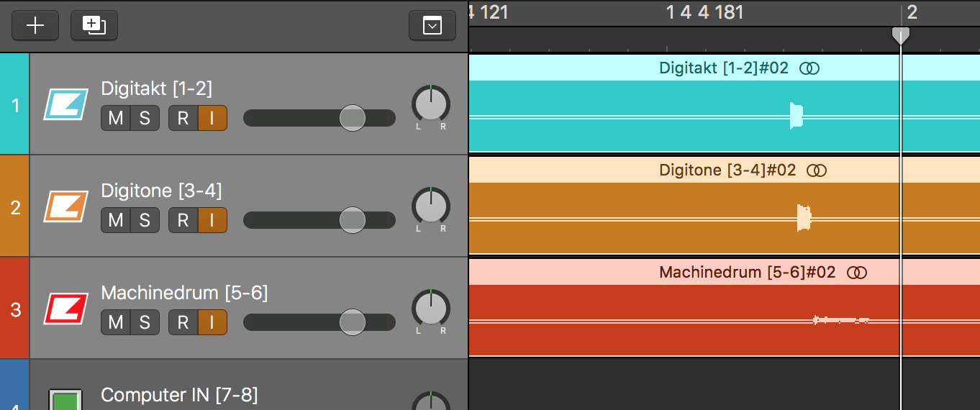Open the track header options dropdown
The width and height of the screenshot is (980, 410).
click(x=432, y=26)
